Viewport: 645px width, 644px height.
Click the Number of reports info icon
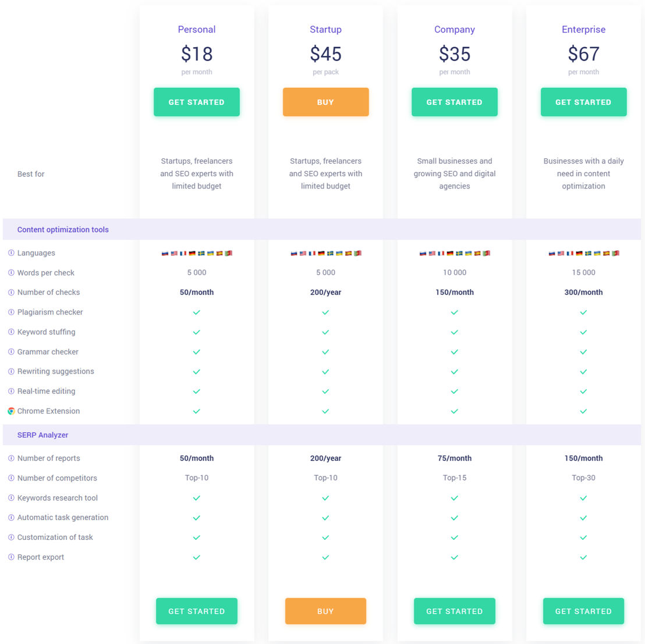pyautogui.click(x=11, y=458)
